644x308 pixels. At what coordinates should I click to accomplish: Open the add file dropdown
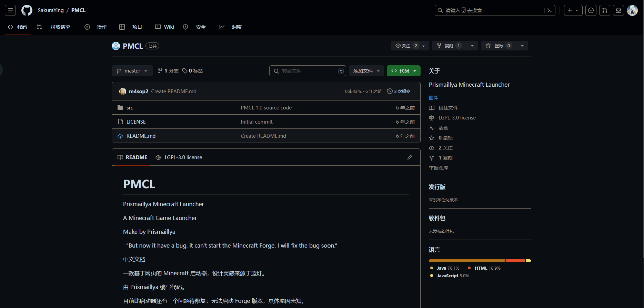[366, 71]
